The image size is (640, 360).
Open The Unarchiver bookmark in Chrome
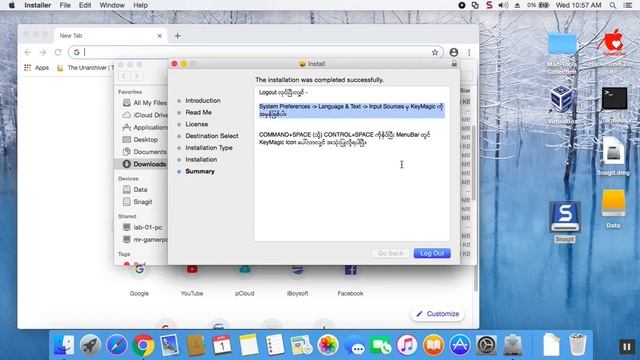[85, 68]
